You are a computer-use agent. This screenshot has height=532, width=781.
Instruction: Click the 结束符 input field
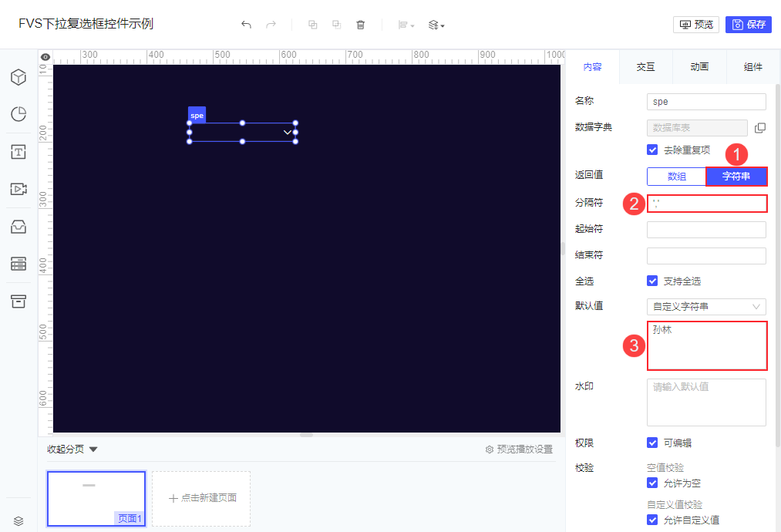pyautogui.click(x=706, y=255)
